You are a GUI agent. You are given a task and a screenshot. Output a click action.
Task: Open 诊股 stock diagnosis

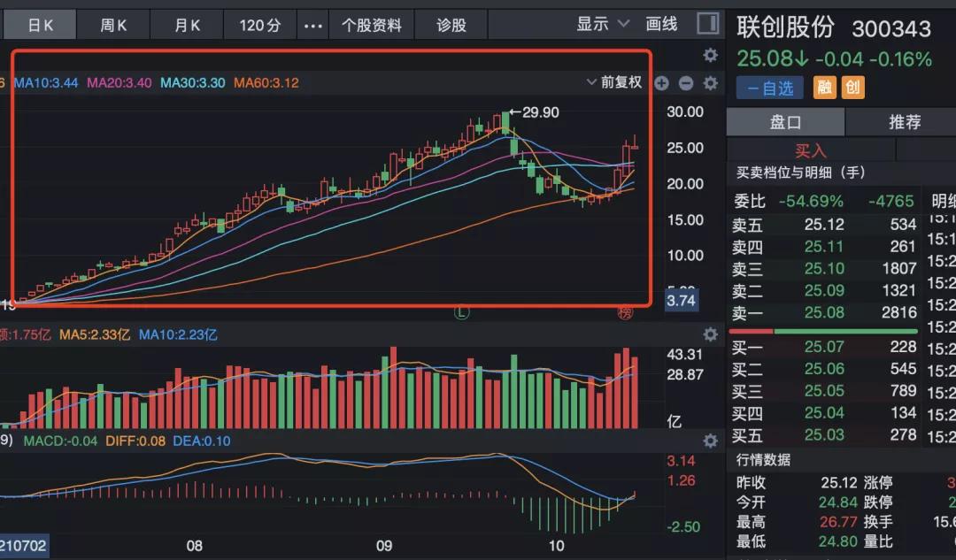point(451,23)
